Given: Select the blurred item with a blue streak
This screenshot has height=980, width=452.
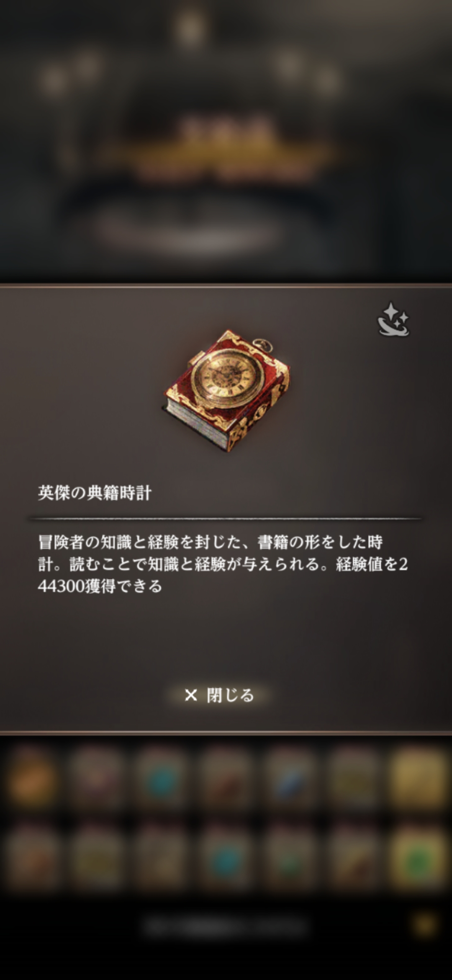Looking at the screenshot, I should (289, 779).
